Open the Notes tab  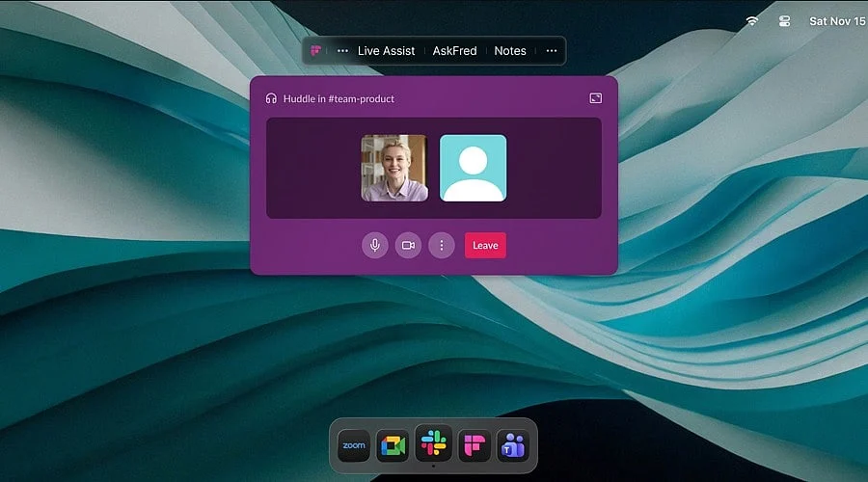(510, 51)
